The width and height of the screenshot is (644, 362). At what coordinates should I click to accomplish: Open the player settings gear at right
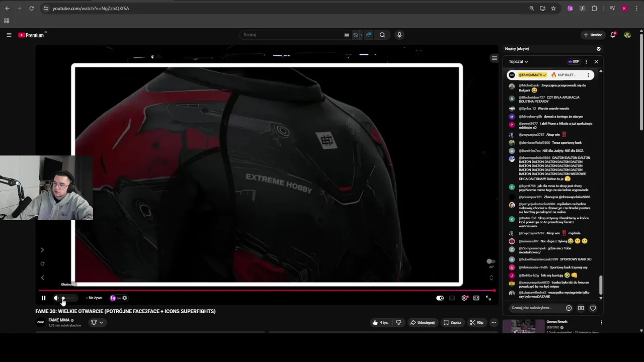[x=464, y=298]
